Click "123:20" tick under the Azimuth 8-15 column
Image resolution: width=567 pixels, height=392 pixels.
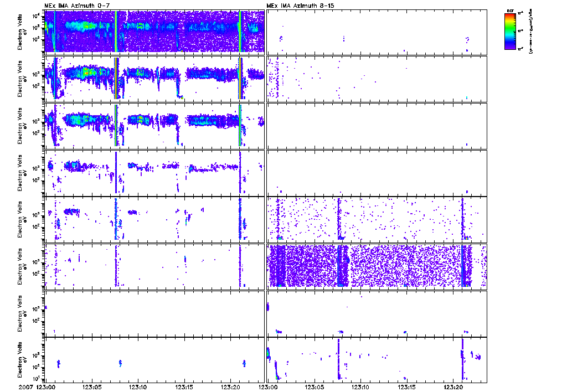pos(453,387)
